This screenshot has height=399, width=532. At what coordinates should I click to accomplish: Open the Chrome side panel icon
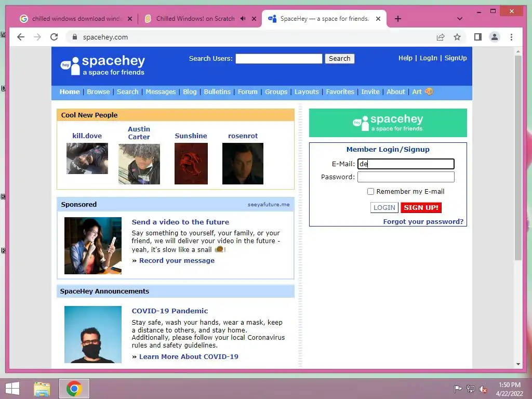[x=478, y=37]
